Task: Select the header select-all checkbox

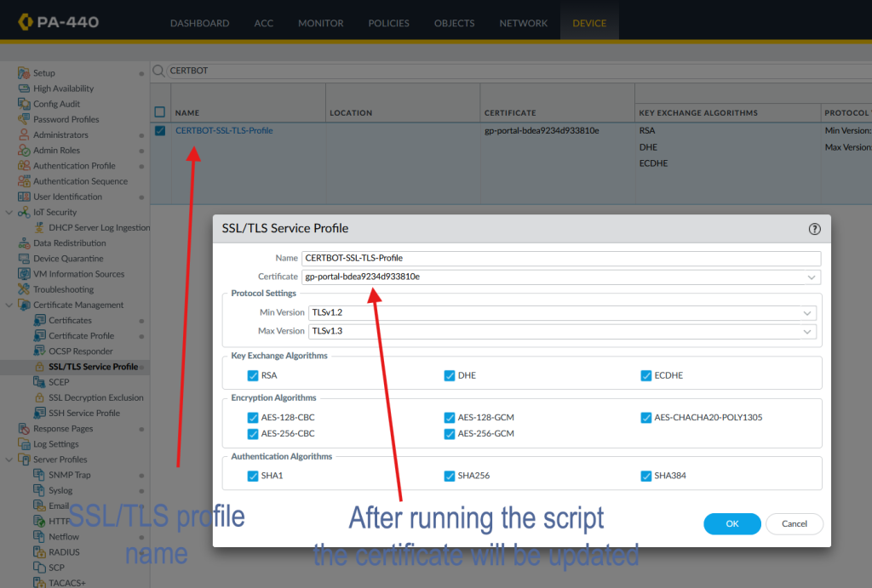Action: 160,112
